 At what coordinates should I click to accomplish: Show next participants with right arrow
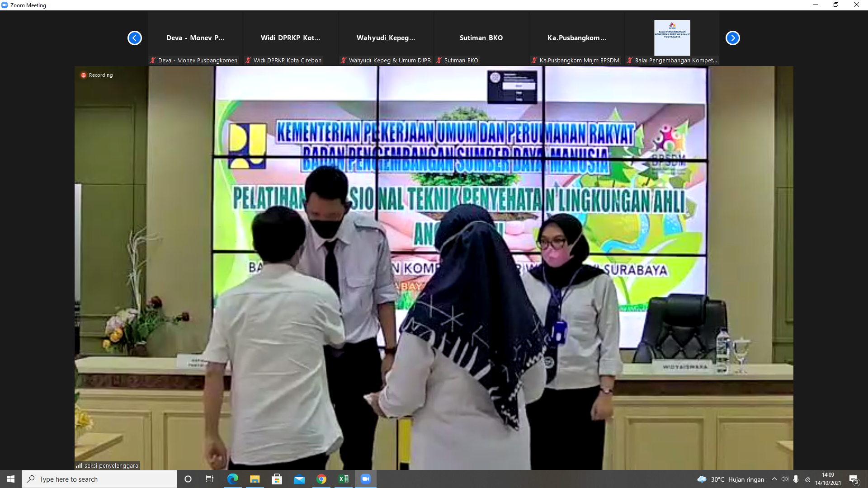733,38
